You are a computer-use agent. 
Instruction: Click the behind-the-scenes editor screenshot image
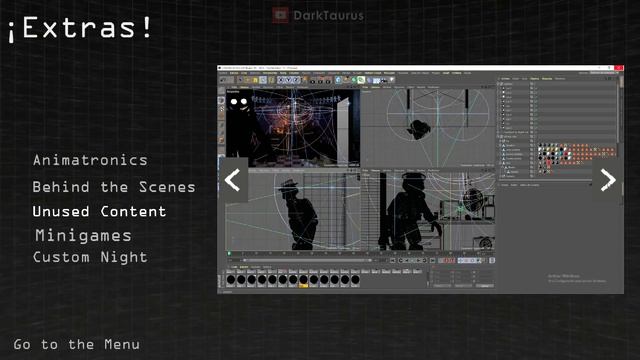point(420,179)
